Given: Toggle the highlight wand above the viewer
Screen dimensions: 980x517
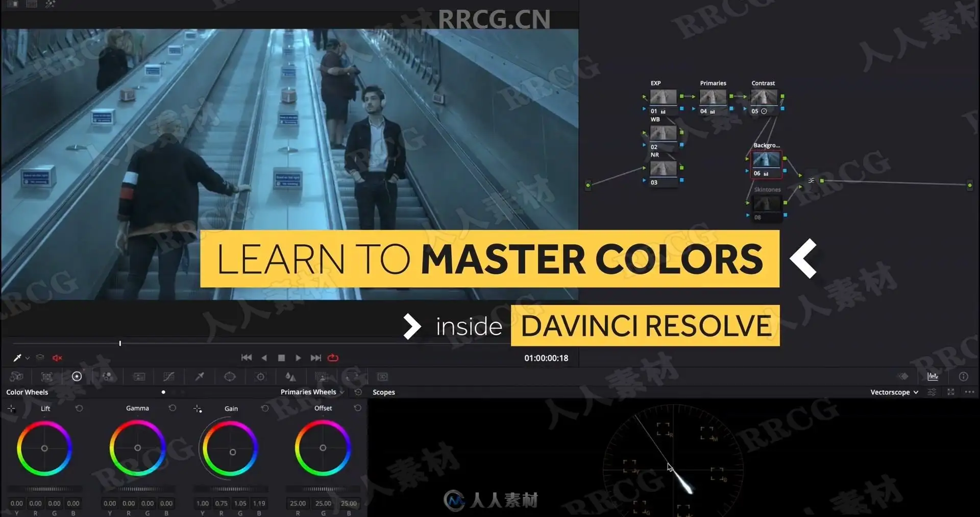Looking at the screenshot, I should (x=50, y=4).
